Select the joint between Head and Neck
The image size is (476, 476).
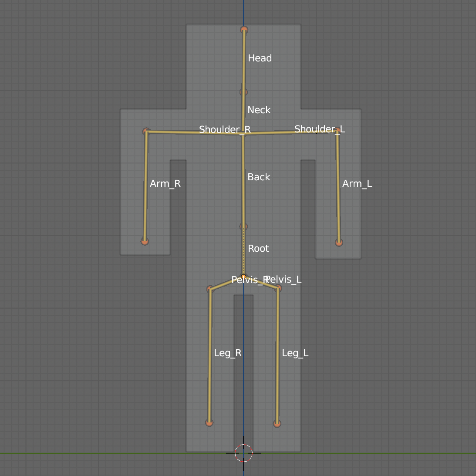(x=243, y=92)
